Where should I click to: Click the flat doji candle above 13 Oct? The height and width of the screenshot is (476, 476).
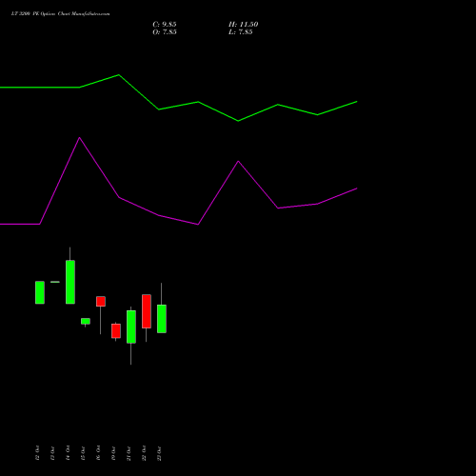coord(55,282)
